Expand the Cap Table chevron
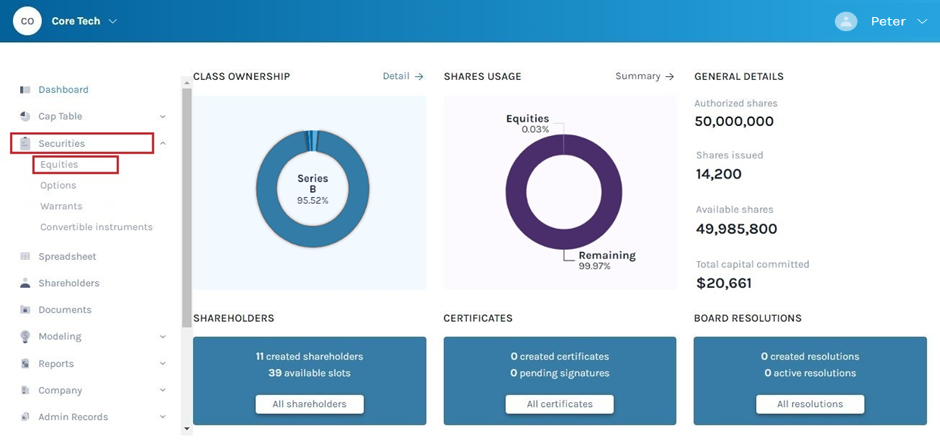940x441 pixels. coord(163,117)
